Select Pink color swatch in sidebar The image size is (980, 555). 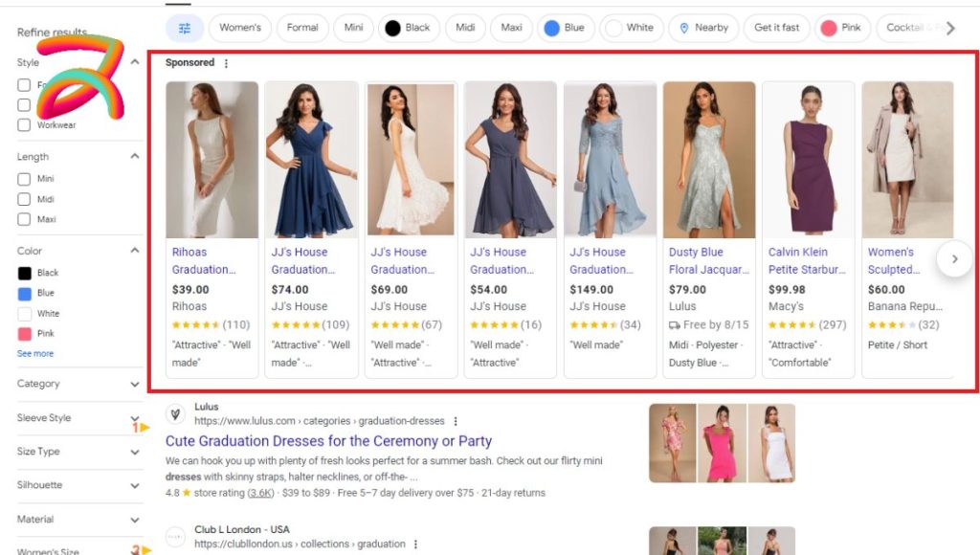(24, 334)
